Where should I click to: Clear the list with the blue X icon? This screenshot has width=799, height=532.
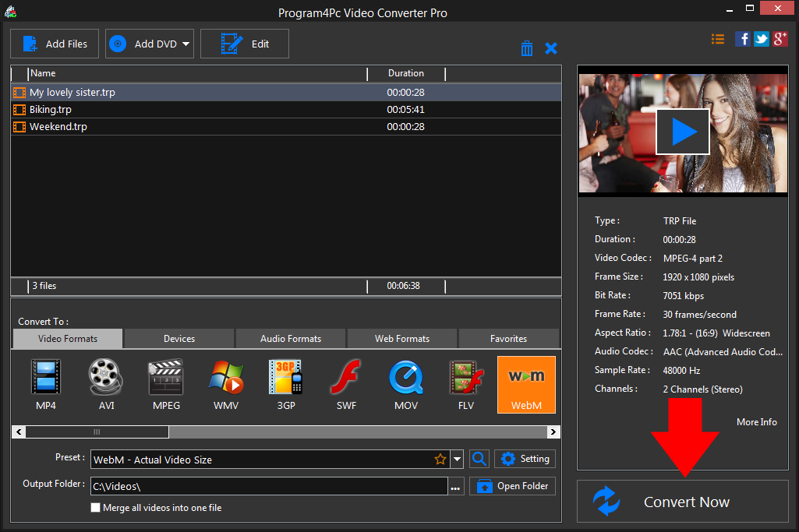click(551, 48)
